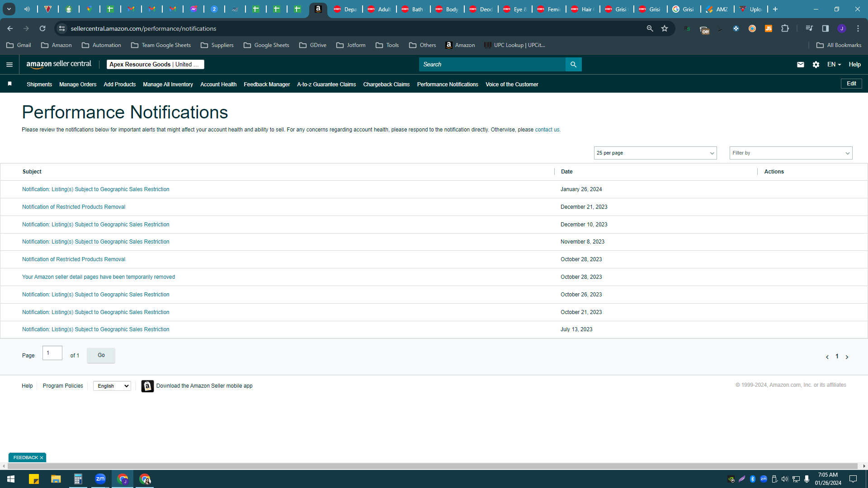Open the Performance Notifications nav item
868x488 pixels.
pyautogui.click(x=448, y=84)
